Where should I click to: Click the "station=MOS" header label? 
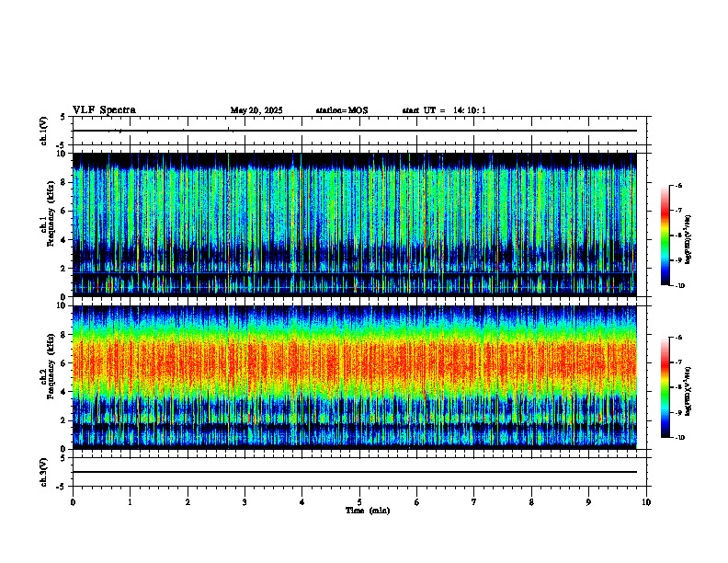coord(342,110)
